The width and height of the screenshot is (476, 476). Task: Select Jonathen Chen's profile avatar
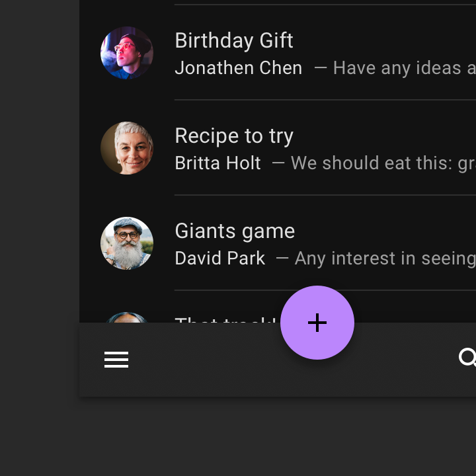tap(127, 53)
